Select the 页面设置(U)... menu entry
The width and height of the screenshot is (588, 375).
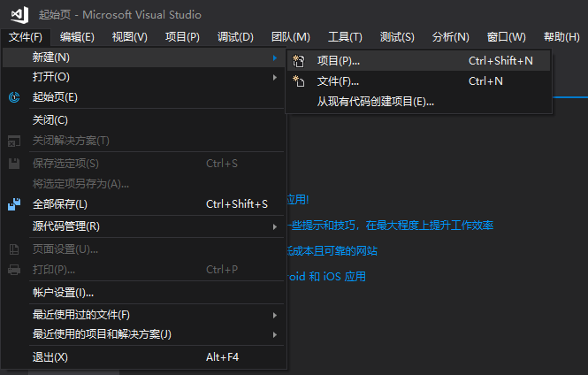(x=143, y=249)
